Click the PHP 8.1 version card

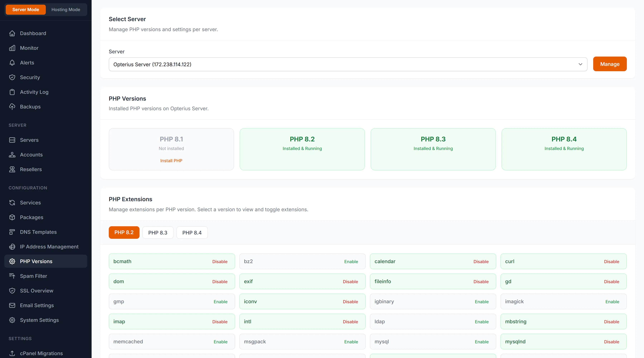coord(171,149)
